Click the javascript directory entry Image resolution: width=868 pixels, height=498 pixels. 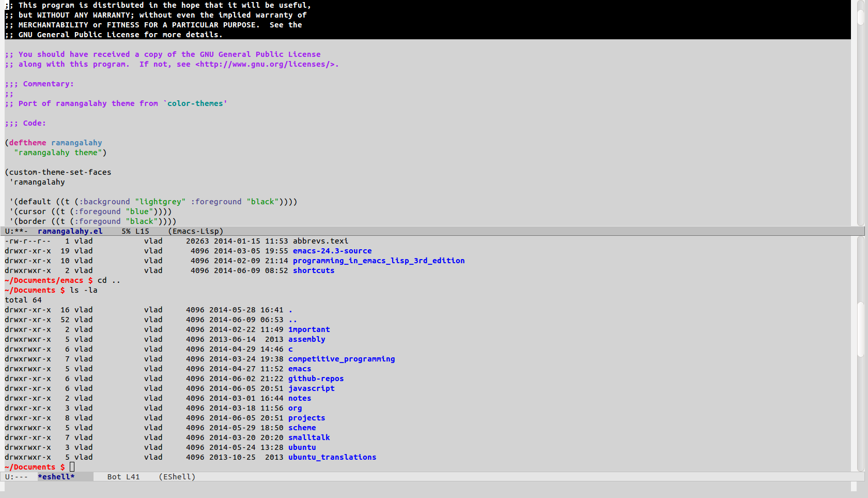coord(312,388)
